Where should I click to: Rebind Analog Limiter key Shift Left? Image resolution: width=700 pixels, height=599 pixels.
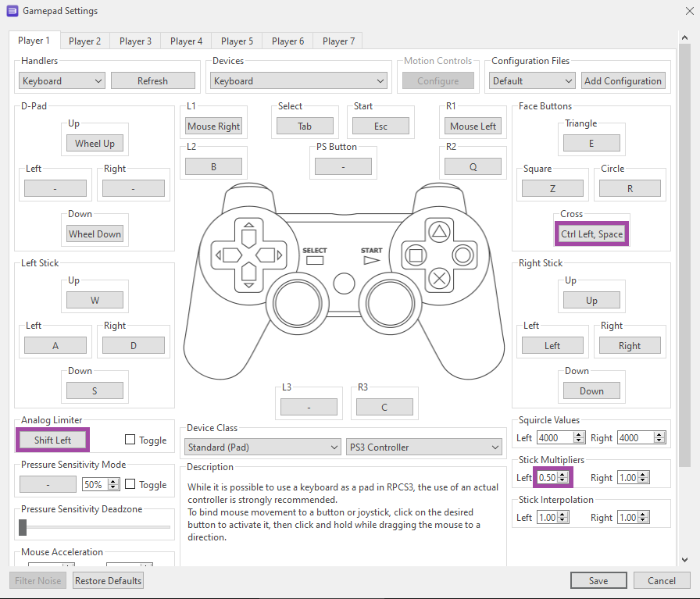coord(52,440)
